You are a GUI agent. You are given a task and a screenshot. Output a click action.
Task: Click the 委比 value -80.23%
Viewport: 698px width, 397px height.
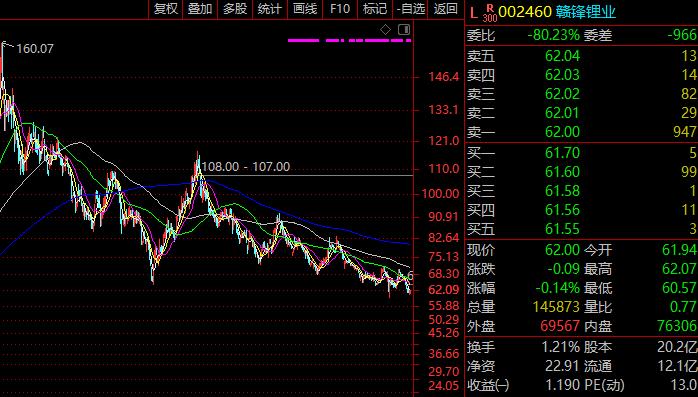coord(554,35)
